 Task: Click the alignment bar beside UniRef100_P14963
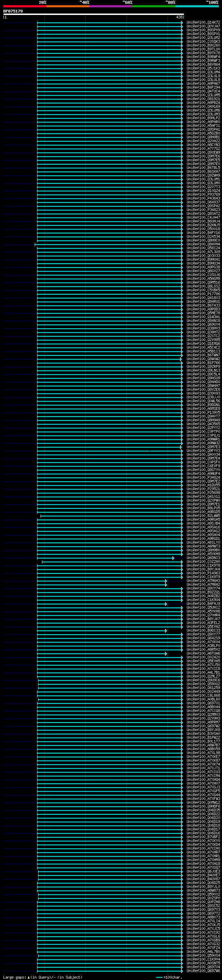110,573
